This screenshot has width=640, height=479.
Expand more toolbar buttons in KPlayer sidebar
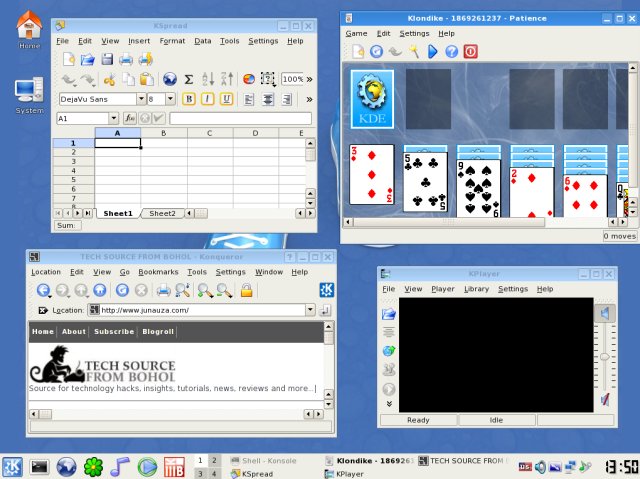point(389,404)
